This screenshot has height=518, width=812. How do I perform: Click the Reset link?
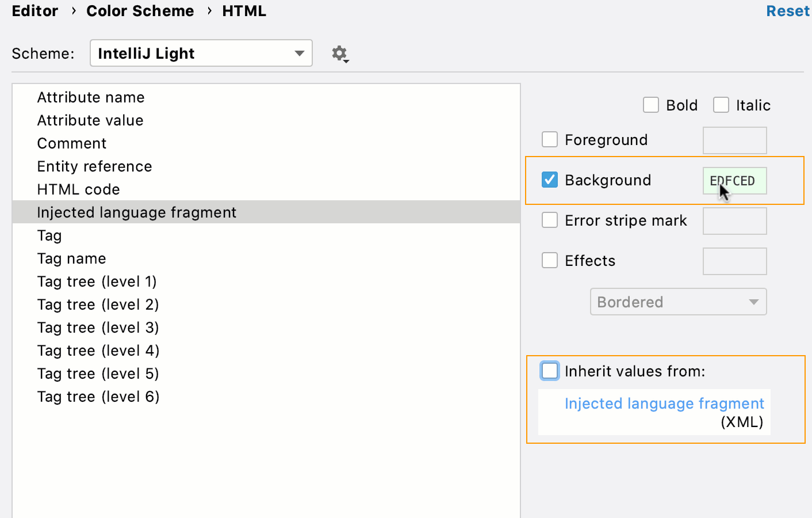tap(787, 10)
